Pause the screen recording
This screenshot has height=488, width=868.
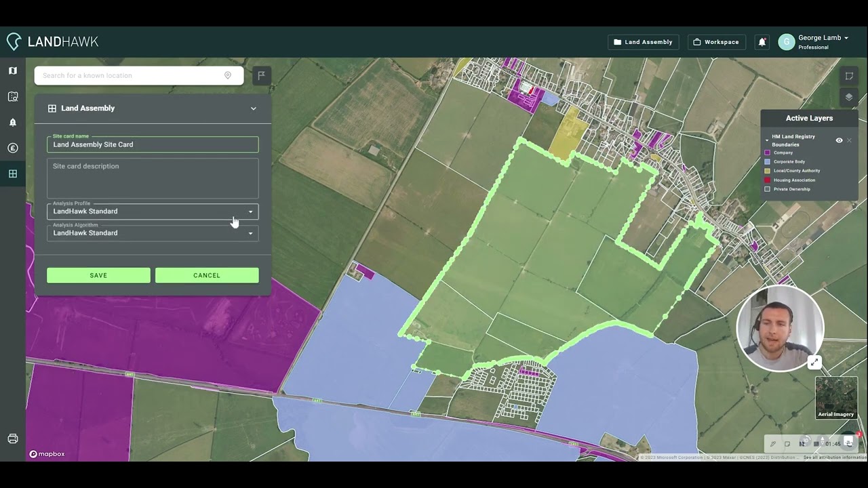[802, 444]
